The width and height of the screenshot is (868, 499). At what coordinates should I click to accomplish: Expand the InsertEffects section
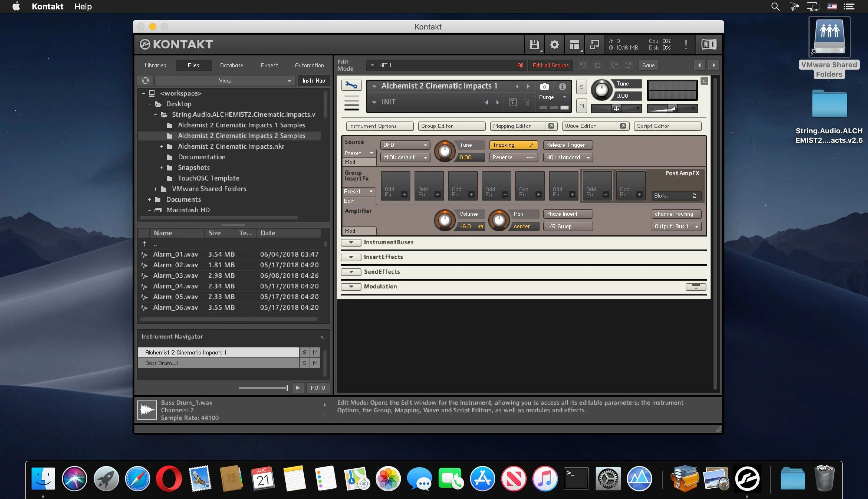(x=351, y=257)
